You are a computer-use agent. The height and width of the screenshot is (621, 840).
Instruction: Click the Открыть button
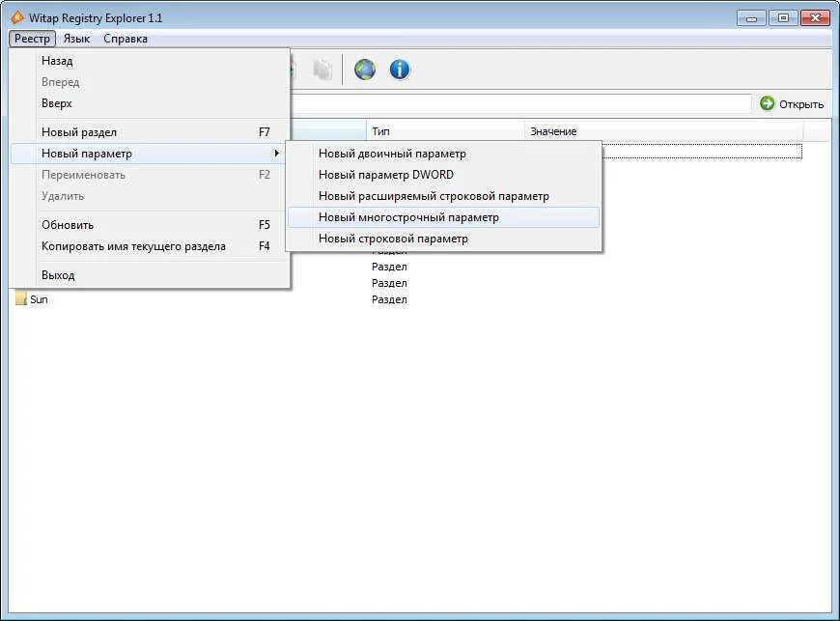point(792,104)
